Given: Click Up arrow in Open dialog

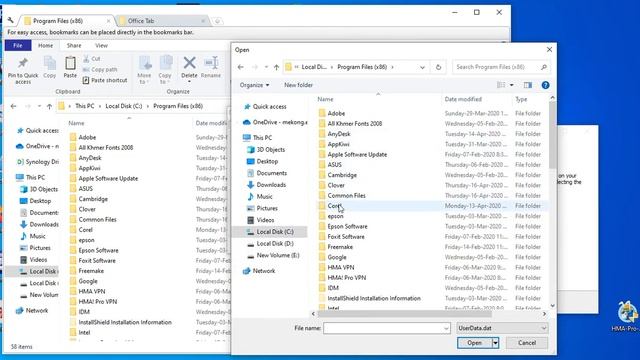Looking at the screenshot, I should [276, 67].
